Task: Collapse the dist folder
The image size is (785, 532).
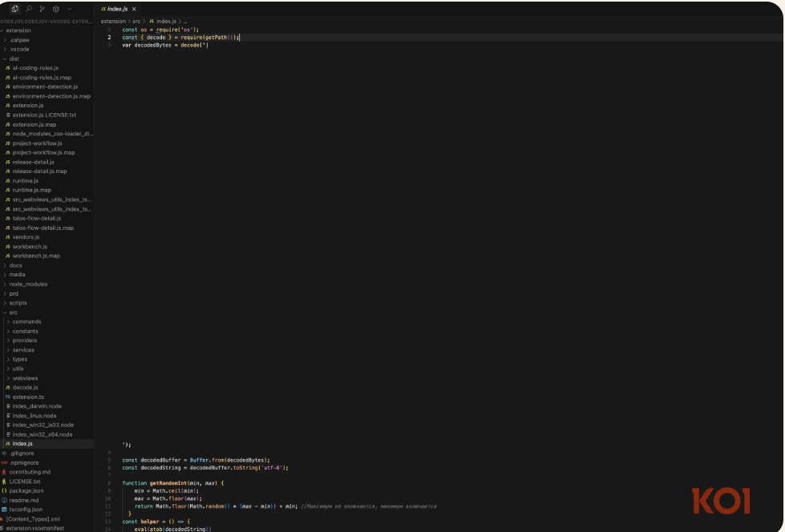Action: pos(14,58)
